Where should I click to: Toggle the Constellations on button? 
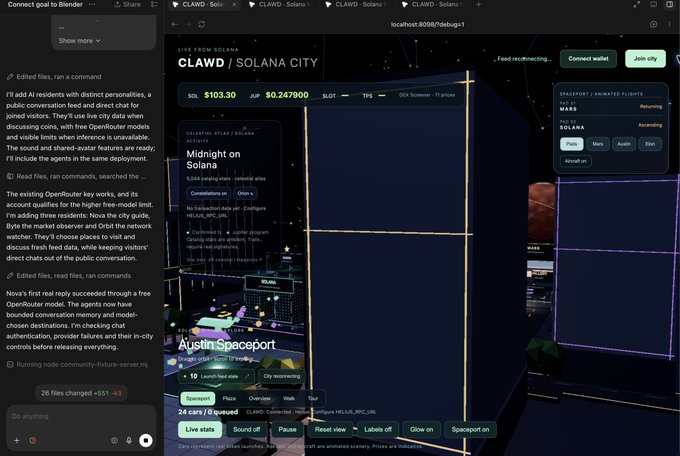[209, 194]
